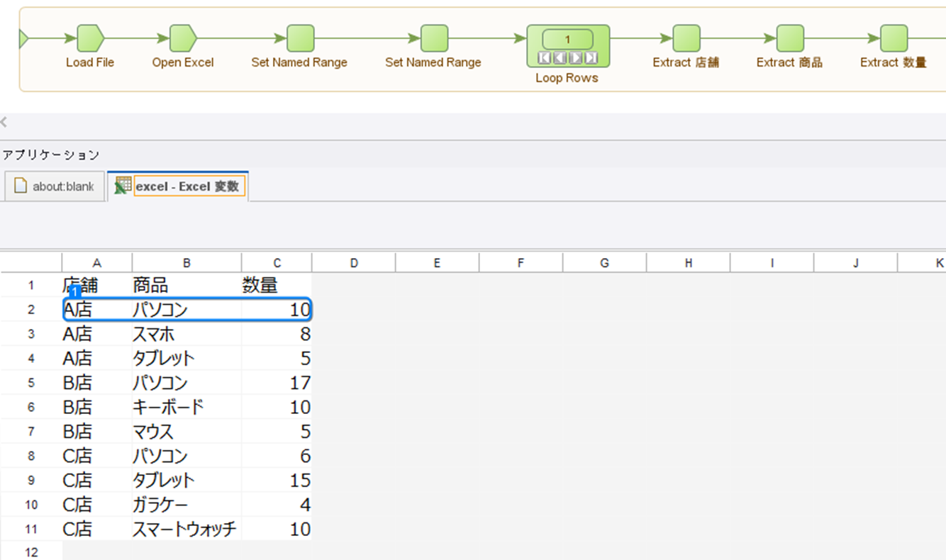Screen dimensions: 946x560
Task: Select column C header
Action: pyautogui.click(x=277, y=263)
